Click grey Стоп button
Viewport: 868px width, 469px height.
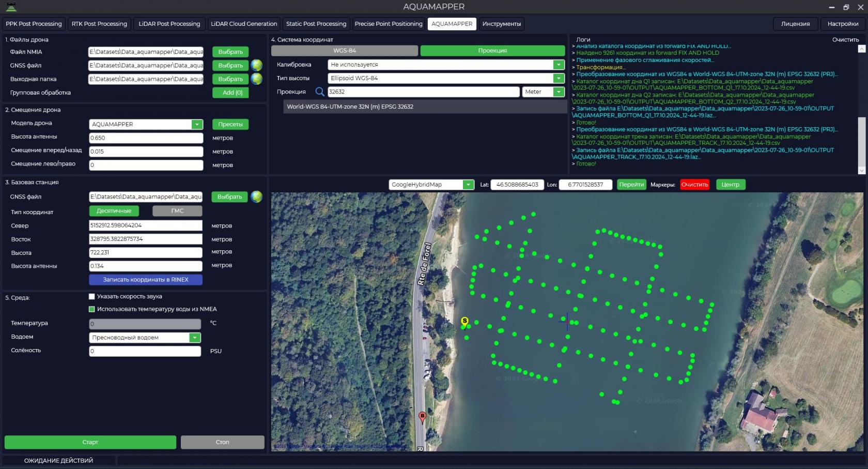pyautogui.click(x=222, y=442)
